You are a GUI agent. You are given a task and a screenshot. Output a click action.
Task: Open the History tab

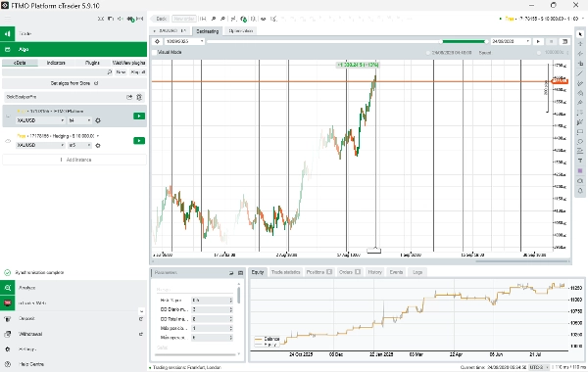click(x=375, y=272)
